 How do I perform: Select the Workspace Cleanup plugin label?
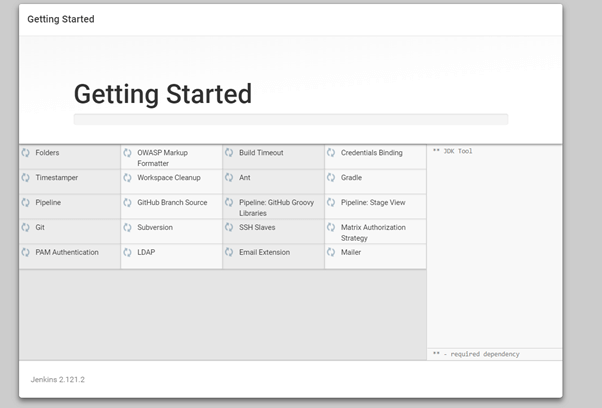coord(169,178)
